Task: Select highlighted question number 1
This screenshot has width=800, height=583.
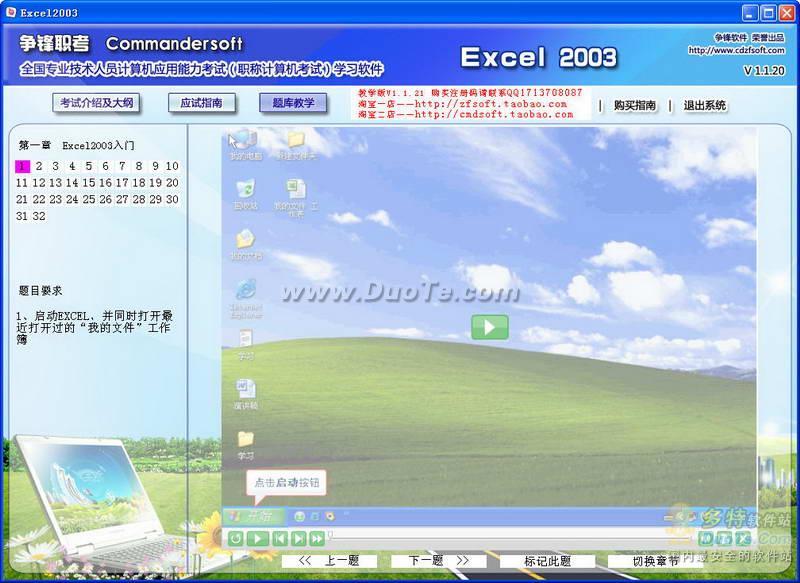Action: pos(22,166)
